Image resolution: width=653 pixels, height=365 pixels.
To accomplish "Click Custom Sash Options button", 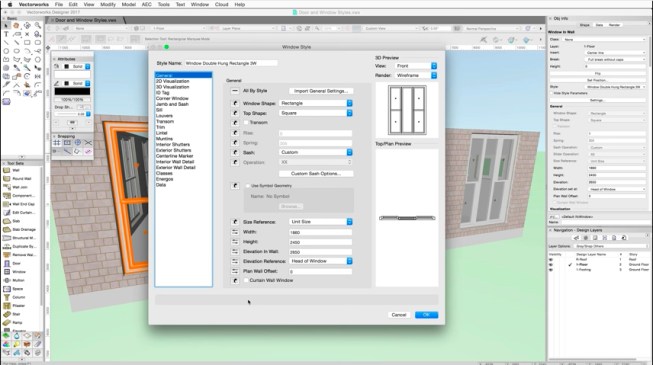I will point(316,173).
